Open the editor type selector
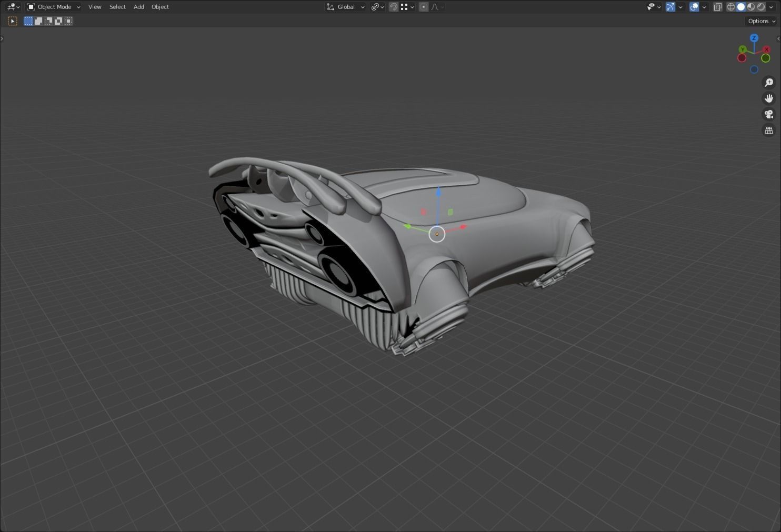Image resolution: width=781 pixels, height=532 pixels. [13, 7]
